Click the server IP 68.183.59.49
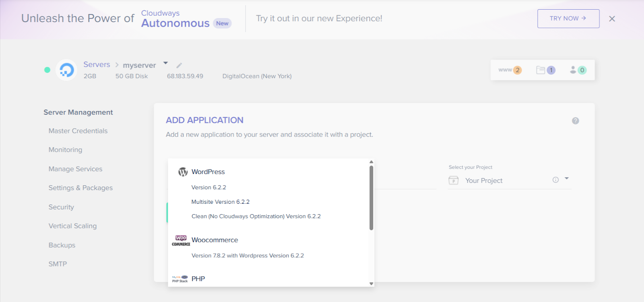Viewport: 644px width, 302px height. pos(185,76)
